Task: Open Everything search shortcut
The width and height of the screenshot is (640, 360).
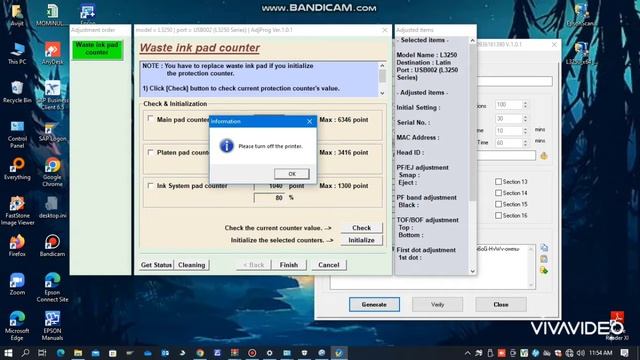Action: [x=17, y=169]
